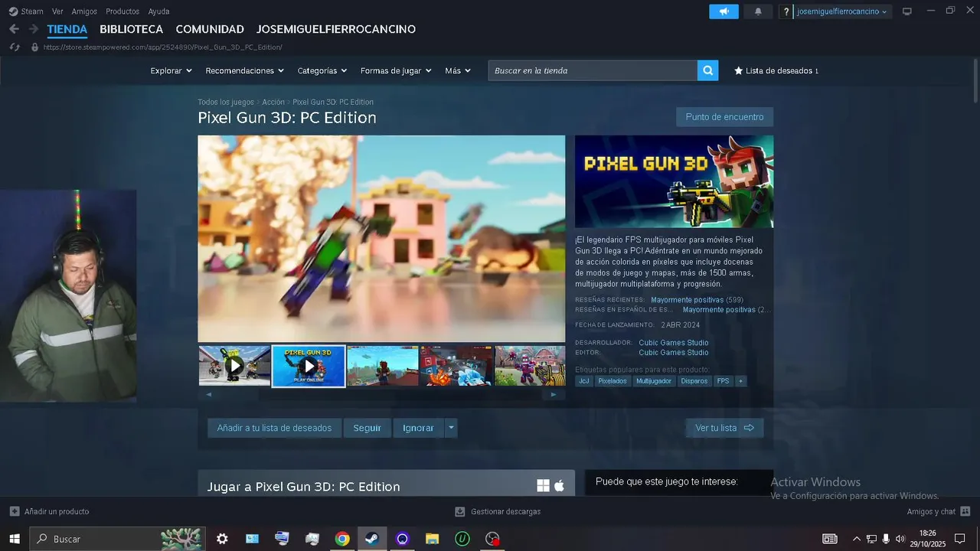The height and width of the screenshot is (551, 980).
Task: Click the Windows taskbar Buscar search box
Action: (x=118, y=539)
